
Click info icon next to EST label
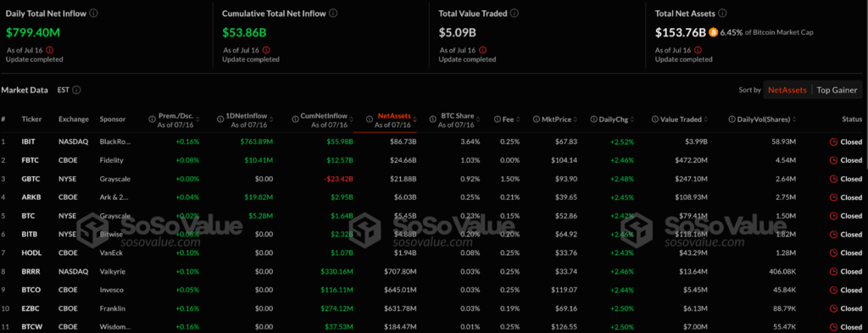tap(76, 90)
